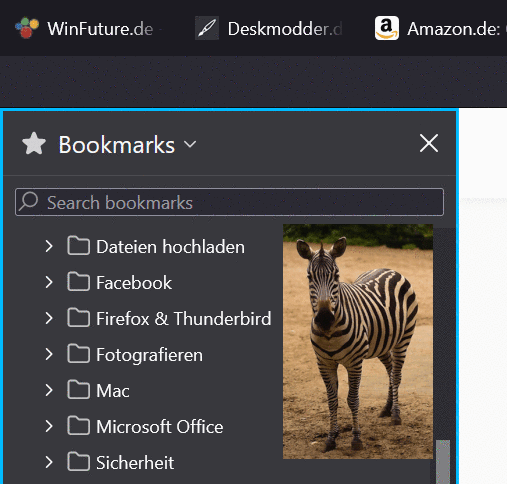This screenshot has height=484, width=507.
Task: Expand the Firefox & Thunderbird folder
Action: tap(49, 318)
